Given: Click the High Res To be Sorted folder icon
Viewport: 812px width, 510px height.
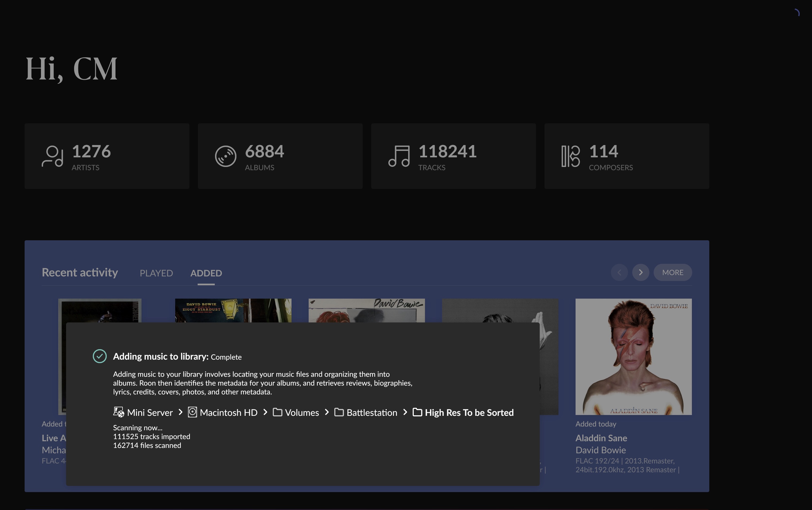Looking at the screenshot, I should point(417,412).
